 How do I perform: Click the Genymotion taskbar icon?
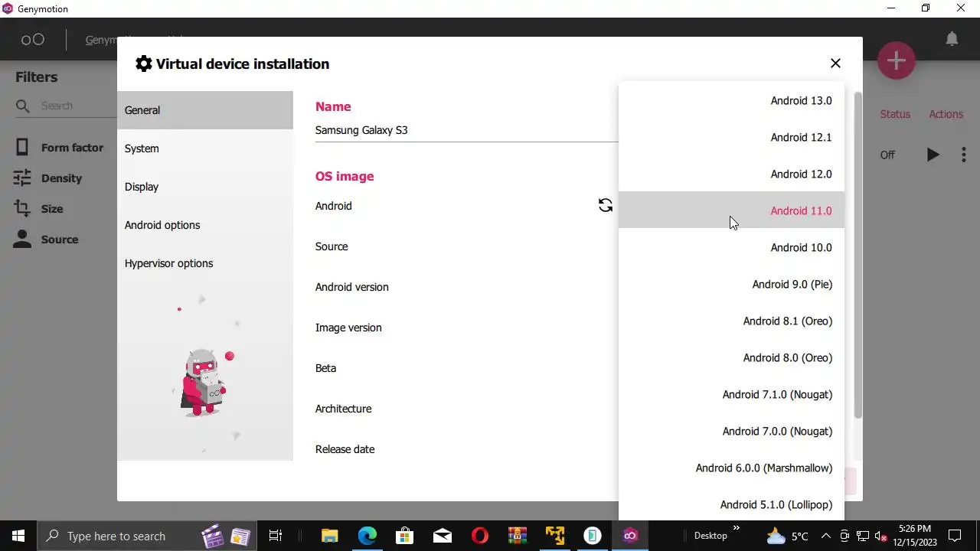coord(630,536)
